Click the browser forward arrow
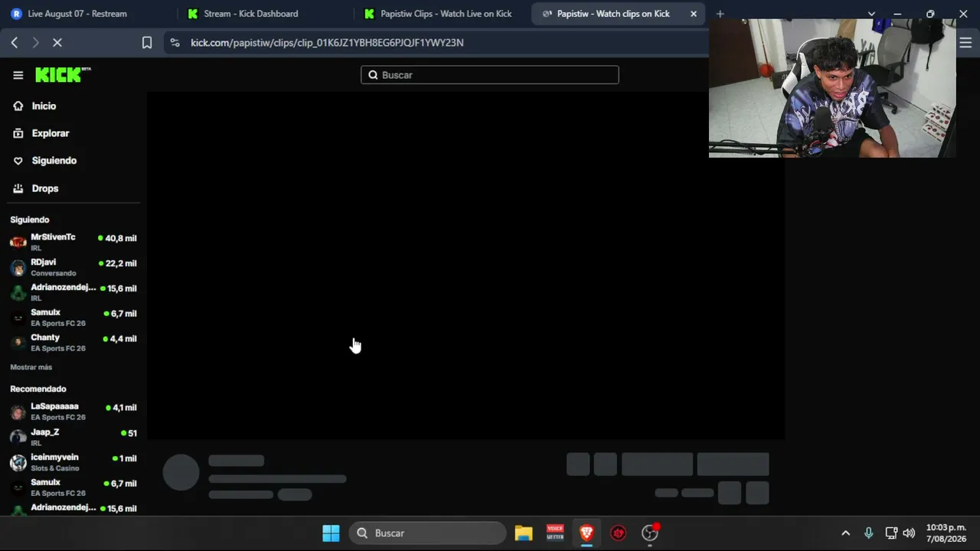Viewport: 980px width, 551px height. click(x=35, y=43)
